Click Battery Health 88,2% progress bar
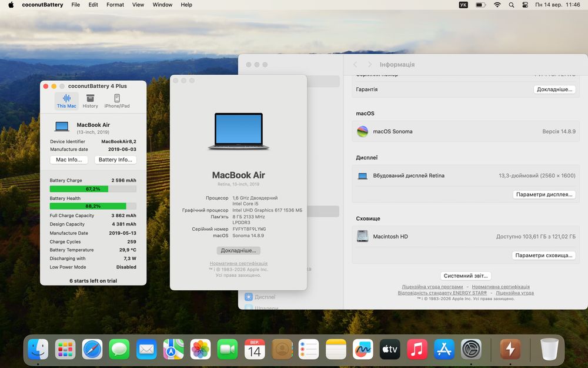The image size is (588, 368). (93, 206)
